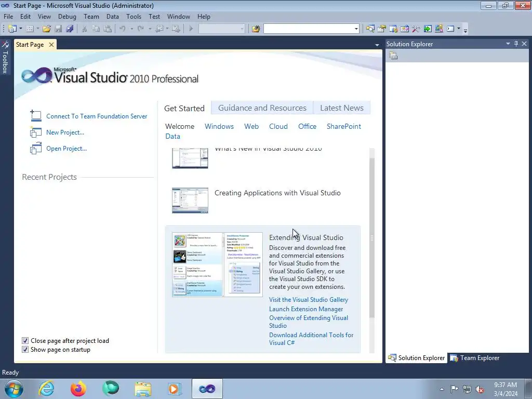Click the New Project toolbar icon
Viewport: 532px width, 399px height.
12,29
